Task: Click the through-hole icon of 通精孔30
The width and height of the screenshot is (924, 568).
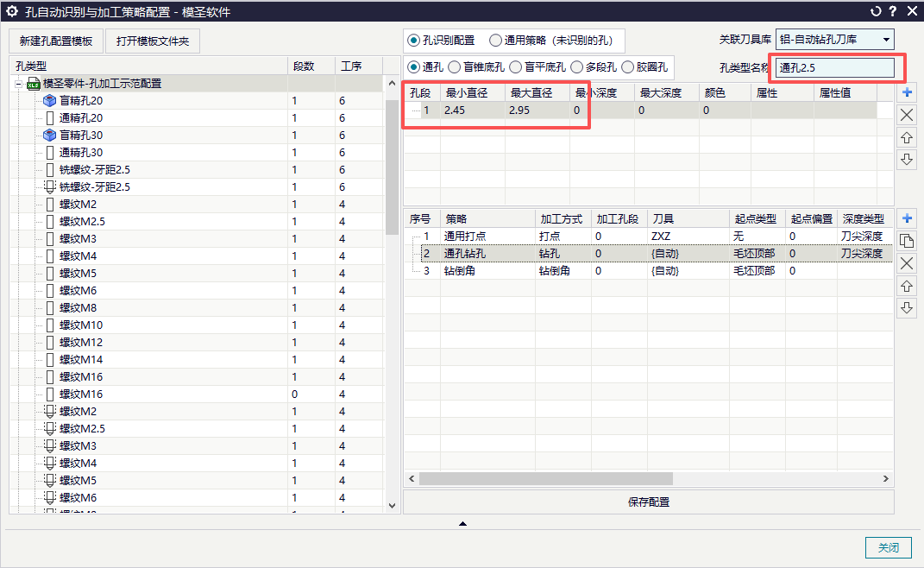Action: [50, 152]
